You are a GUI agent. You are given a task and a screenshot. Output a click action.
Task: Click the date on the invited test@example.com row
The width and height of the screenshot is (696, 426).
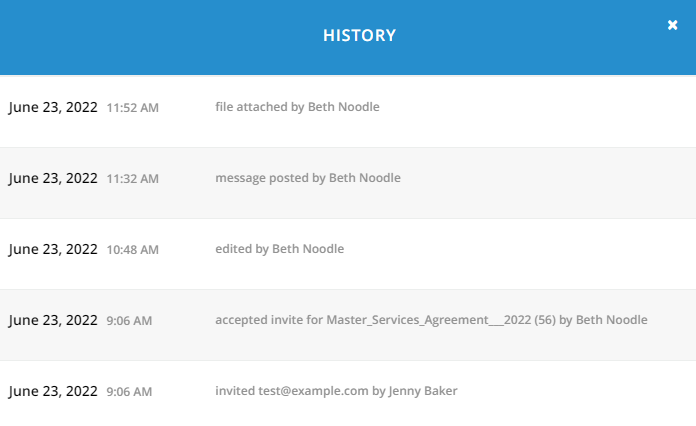tap(53, 391)
